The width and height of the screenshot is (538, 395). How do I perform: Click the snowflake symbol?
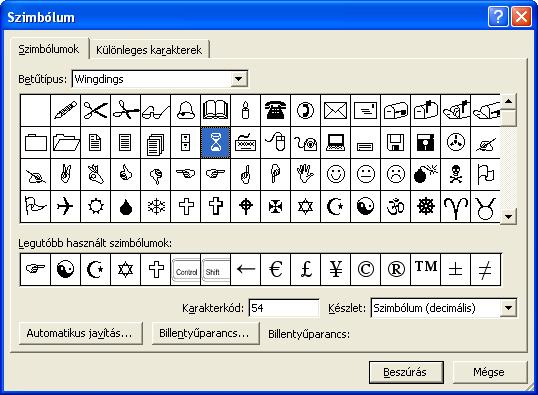pos(155,207)
